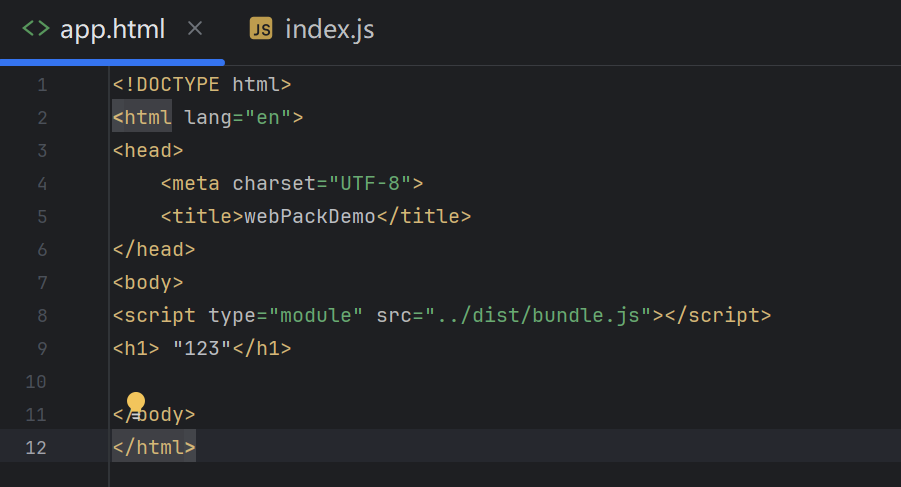Click the </script> closing tag

(718, 315)
